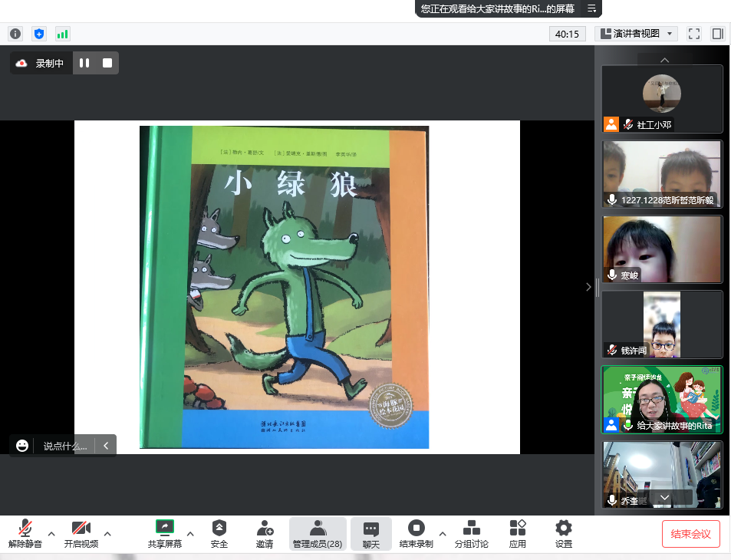Open 设置 settings gear
This screenshot has height=560, width=731.
[x=563, y=533]
